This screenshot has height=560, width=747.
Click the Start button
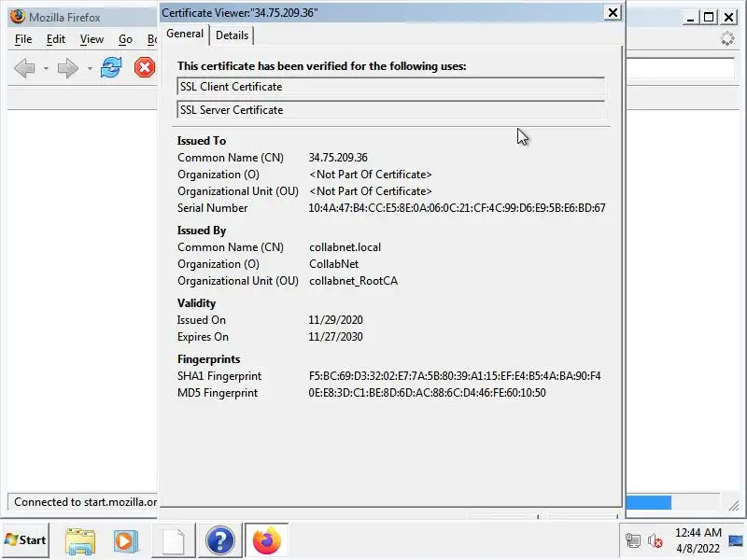tap(26, 540)
